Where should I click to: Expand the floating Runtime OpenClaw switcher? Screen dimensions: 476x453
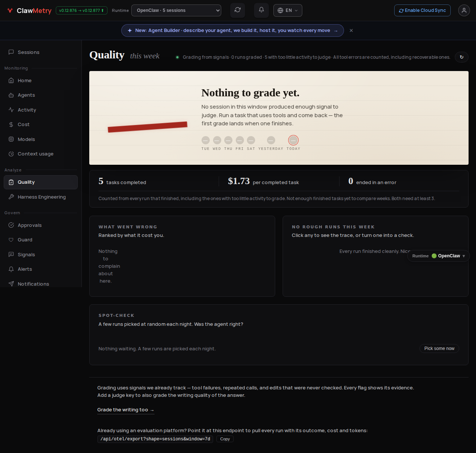[439, 256]
